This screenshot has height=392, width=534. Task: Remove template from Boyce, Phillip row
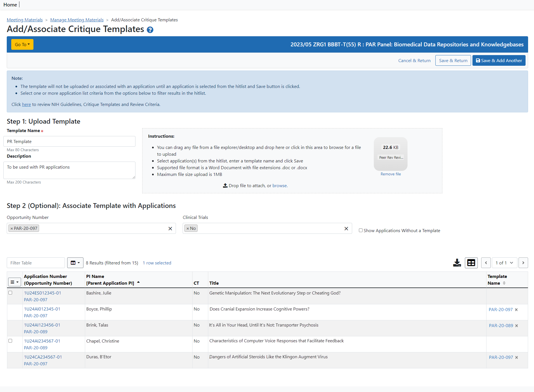click(x=516, y=310)
